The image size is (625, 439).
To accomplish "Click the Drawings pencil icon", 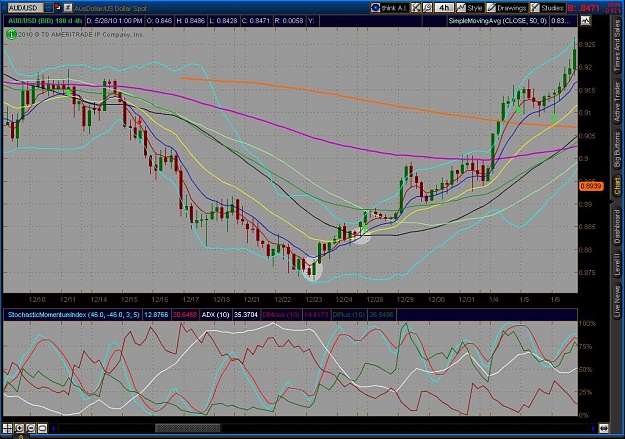I will (x=491, y=8).
